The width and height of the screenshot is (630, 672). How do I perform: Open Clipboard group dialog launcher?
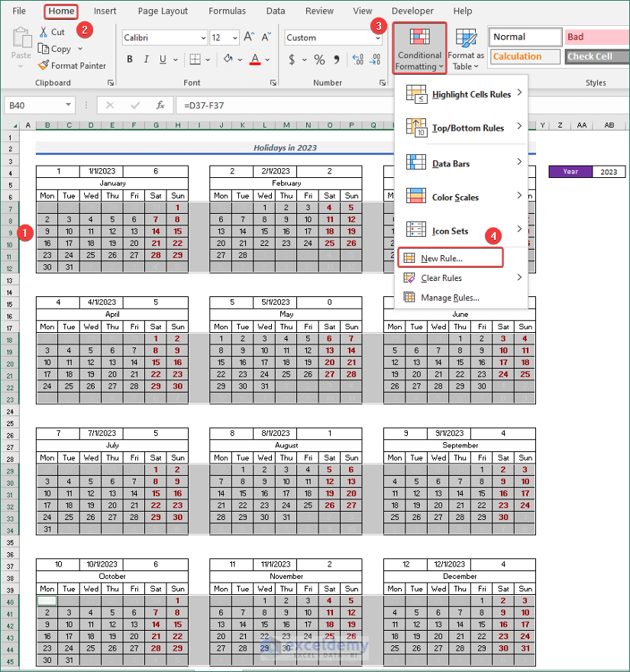[x=111, y=82]
